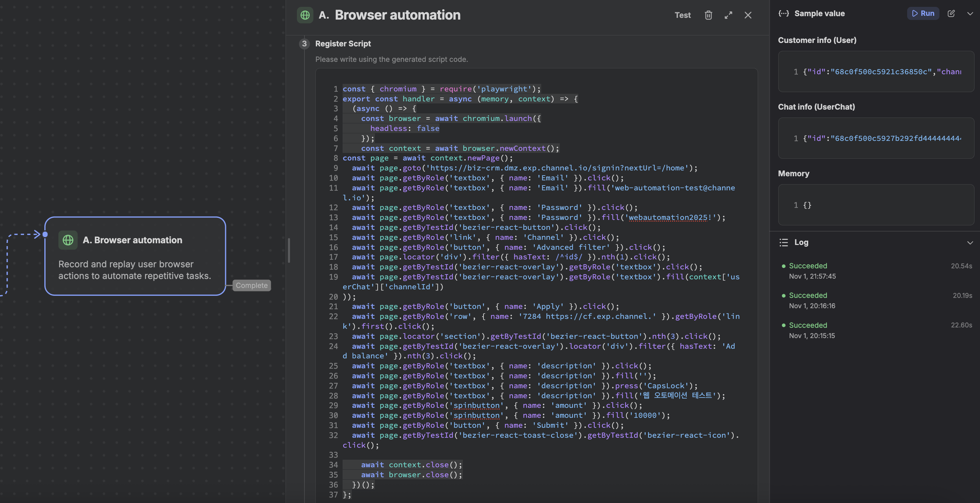The height and width of the screenshot is (503, 980).
Task: Delete the Browser automation step via trash icon
Action: pos(708,15)
